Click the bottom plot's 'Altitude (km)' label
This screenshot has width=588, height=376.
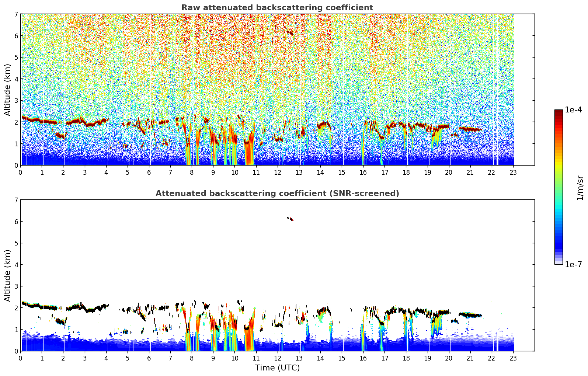pyautogui.click(x=8, y=275)
